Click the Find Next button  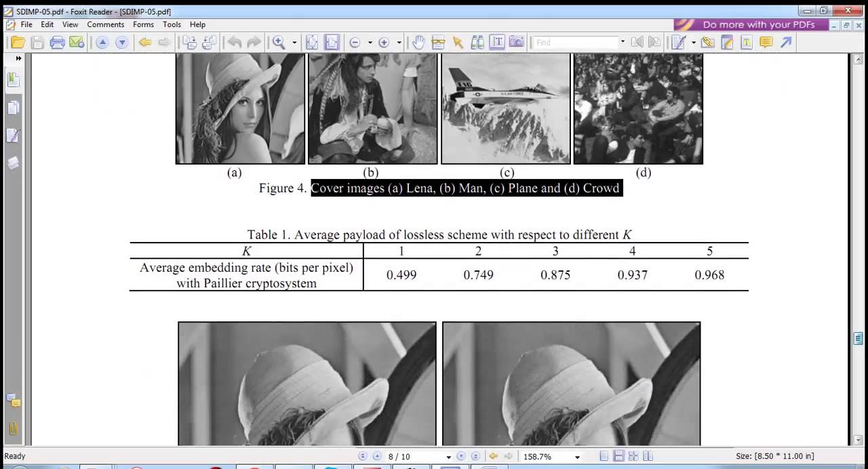654,43
